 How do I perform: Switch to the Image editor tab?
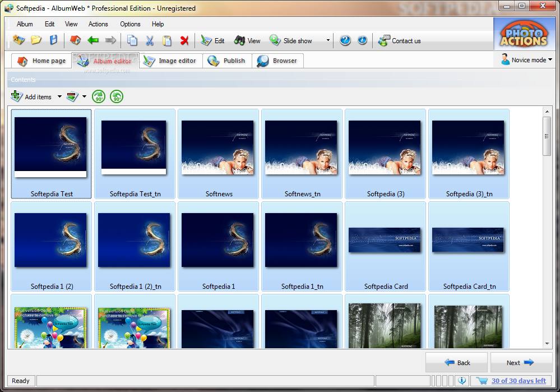(171, 61)
